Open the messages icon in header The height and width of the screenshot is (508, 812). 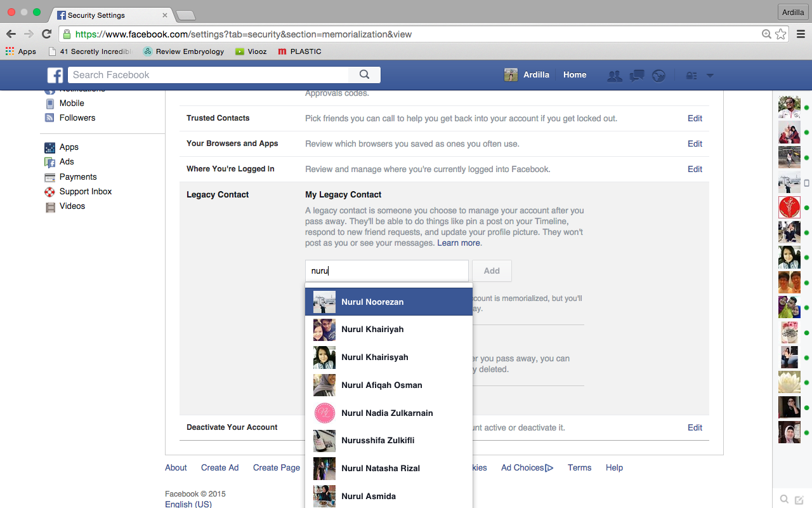tap(637, 76)
